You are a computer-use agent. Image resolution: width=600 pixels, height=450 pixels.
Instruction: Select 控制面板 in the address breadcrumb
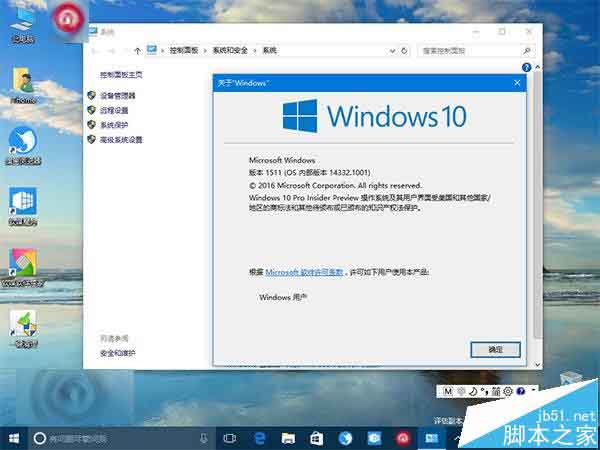pyautogui.click(x=184, y=51)
